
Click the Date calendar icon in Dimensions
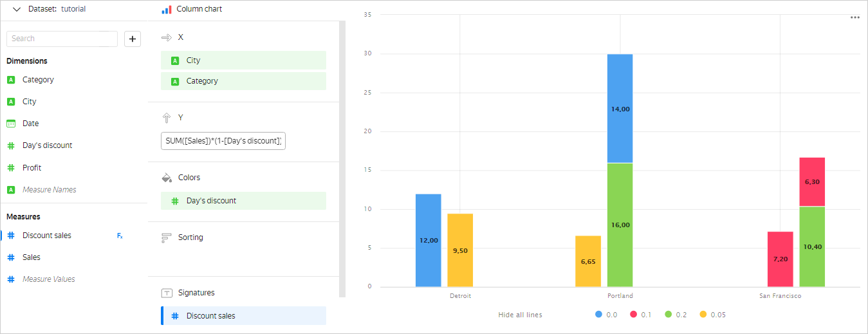pos(11,124)
